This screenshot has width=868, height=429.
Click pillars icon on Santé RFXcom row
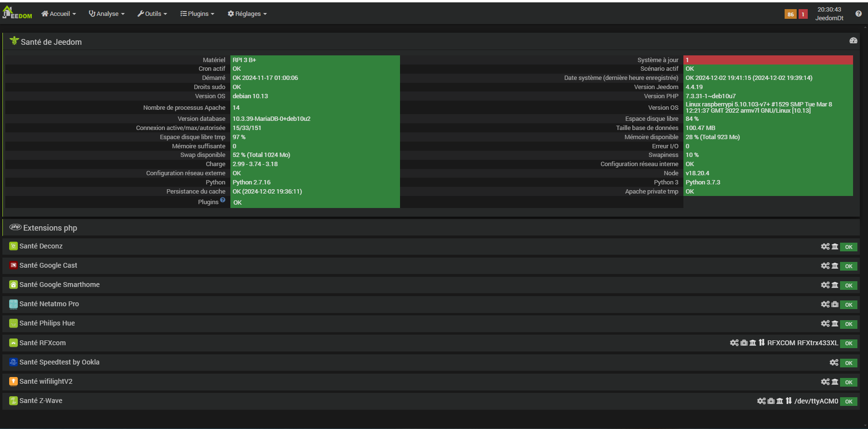753,343
